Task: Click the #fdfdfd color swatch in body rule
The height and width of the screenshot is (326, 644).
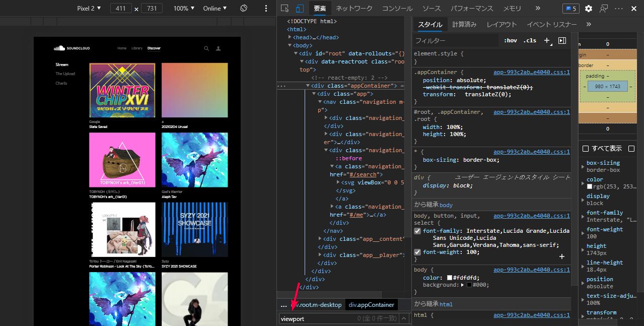Action: tap(450, 278)
